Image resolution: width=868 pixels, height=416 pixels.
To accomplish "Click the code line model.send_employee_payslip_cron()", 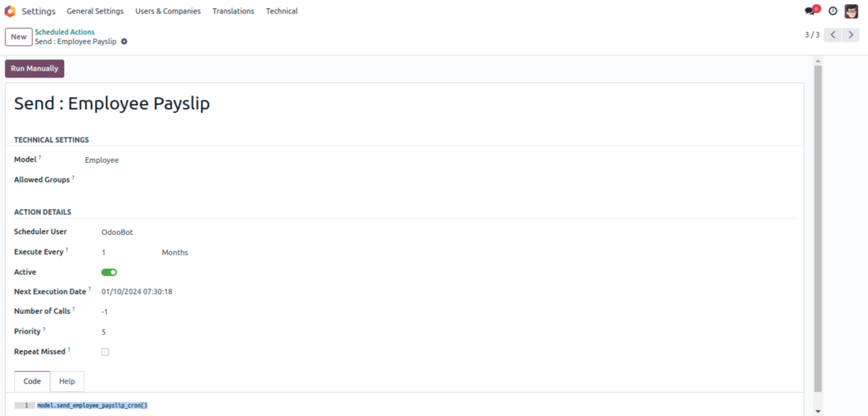I will 92,405.
